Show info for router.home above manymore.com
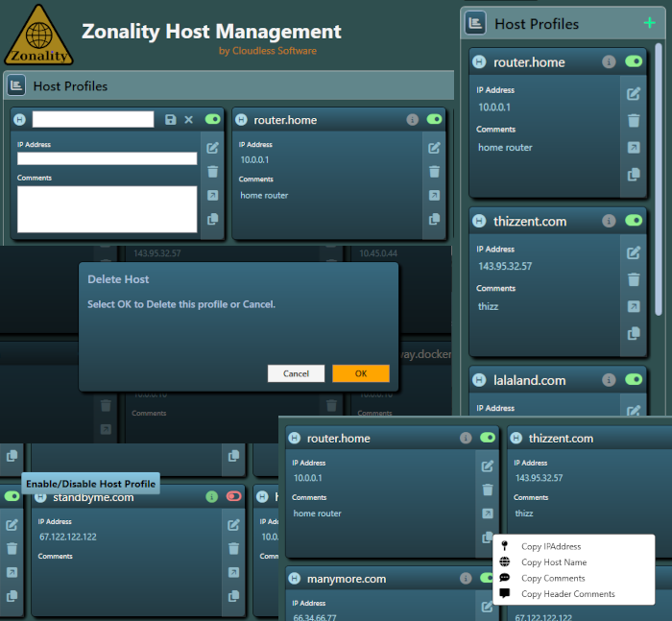The height and width of the screenshot is (621, 672). coord(466,438)
